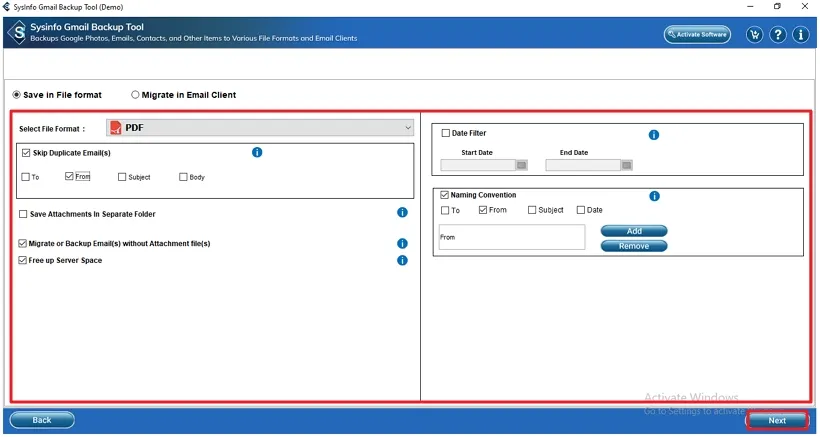Select Save in File format radio button
Image resolution: width=820 pixels, height=437 pixels.
click(x=17, y=95)
